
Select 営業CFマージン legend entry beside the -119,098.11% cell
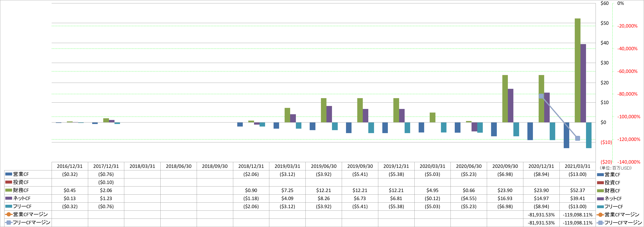(x=618, y=214)
